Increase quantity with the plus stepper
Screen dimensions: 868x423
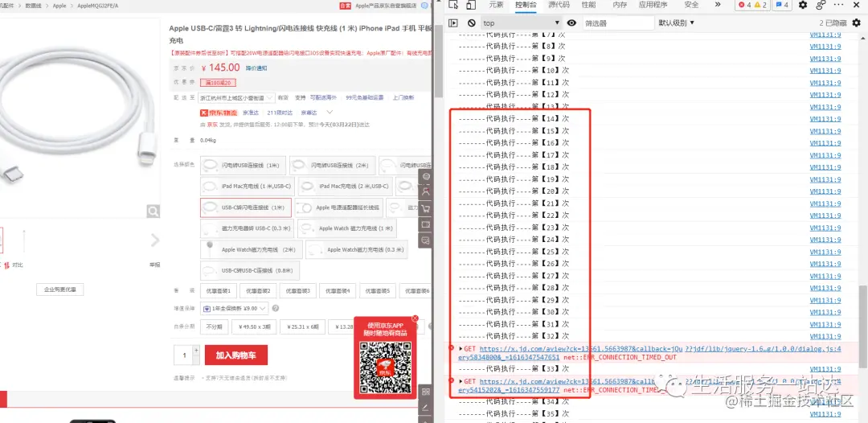[196, 351]
